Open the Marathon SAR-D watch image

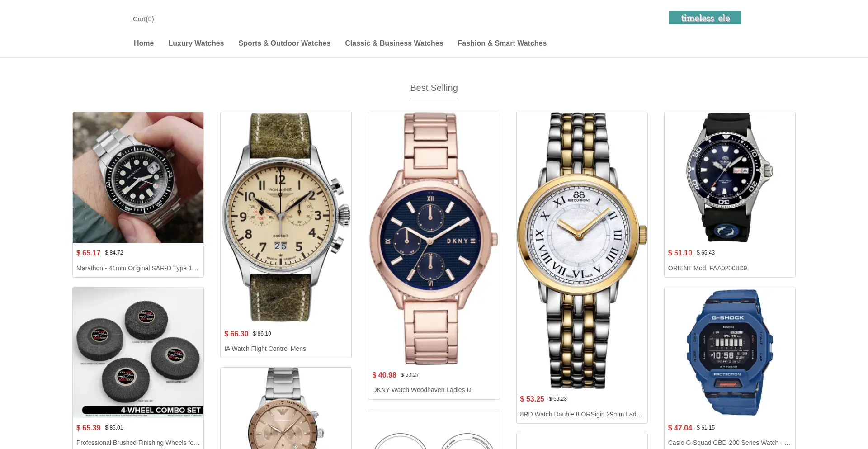click(138, 177)
